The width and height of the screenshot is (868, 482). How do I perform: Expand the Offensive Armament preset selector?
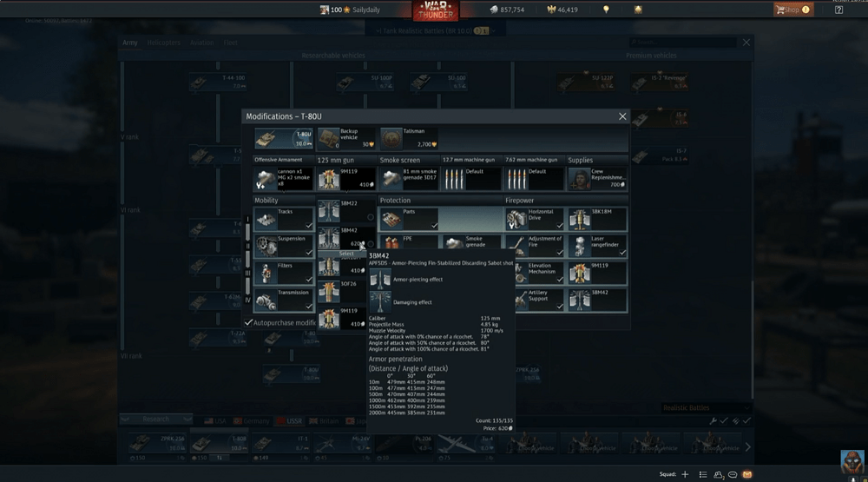click(284, 179)
